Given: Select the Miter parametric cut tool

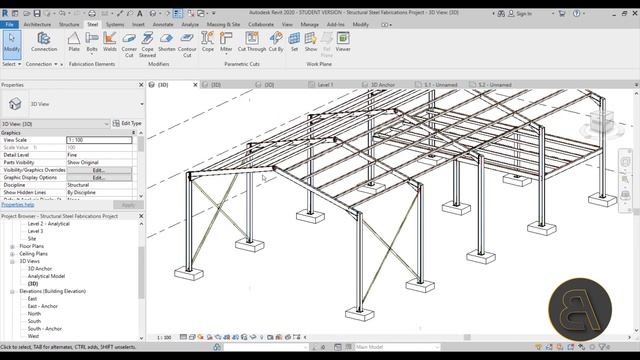Looking at the screenshot, I should pos(226,42).
